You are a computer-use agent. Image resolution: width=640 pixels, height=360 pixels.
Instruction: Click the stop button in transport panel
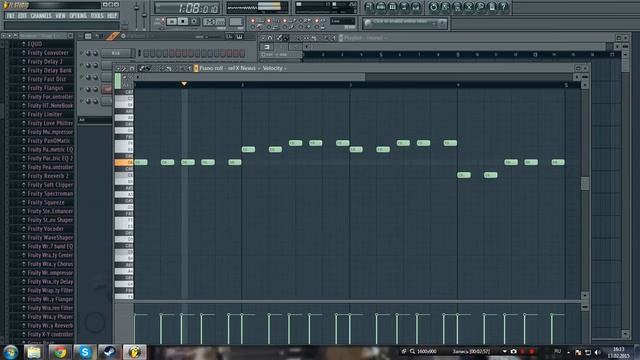point(183,21)
